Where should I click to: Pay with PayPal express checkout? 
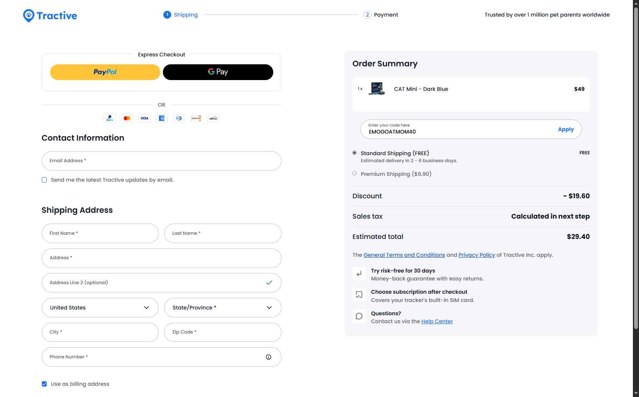pyautogui.click(x=105, y=72)
